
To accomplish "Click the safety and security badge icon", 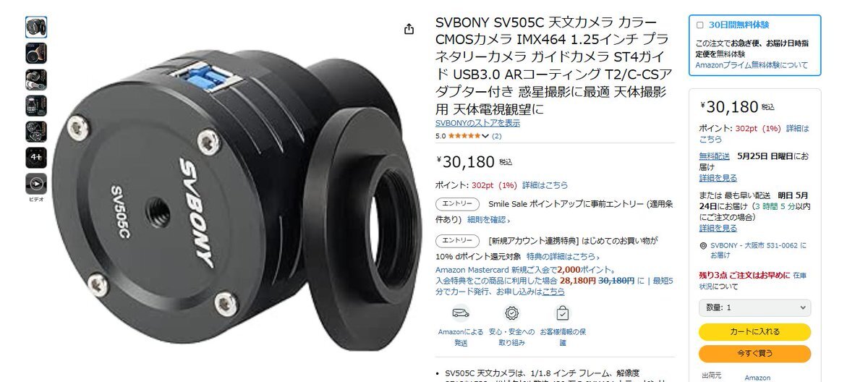I will point(511,313).
